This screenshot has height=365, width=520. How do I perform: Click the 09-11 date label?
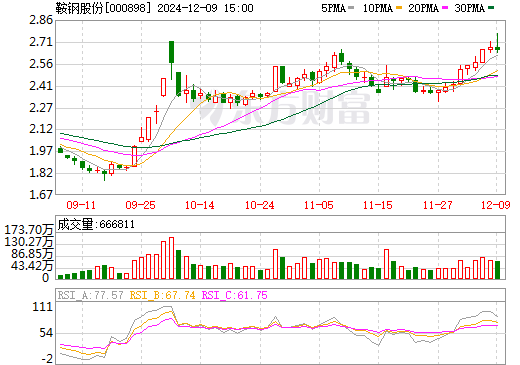click(81, 205)
